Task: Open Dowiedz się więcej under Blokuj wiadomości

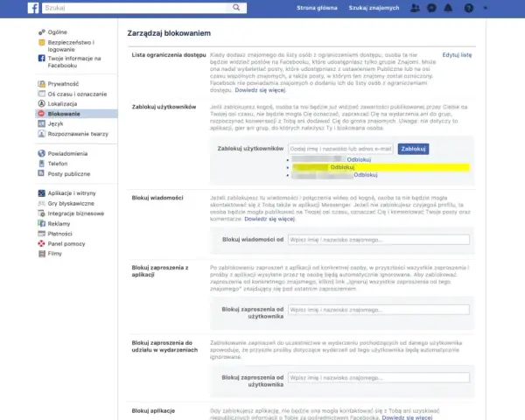Action: click(x=269, y=219)
